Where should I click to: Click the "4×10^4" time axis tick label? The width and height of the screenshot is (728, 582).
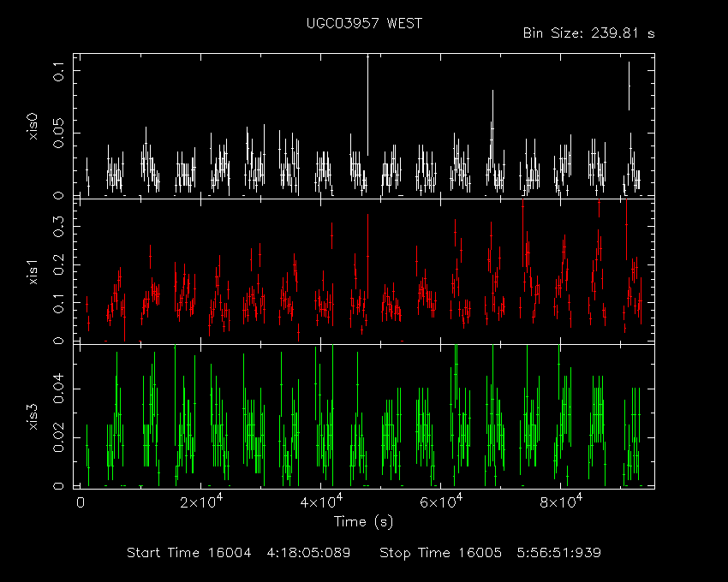coord(321,502)
